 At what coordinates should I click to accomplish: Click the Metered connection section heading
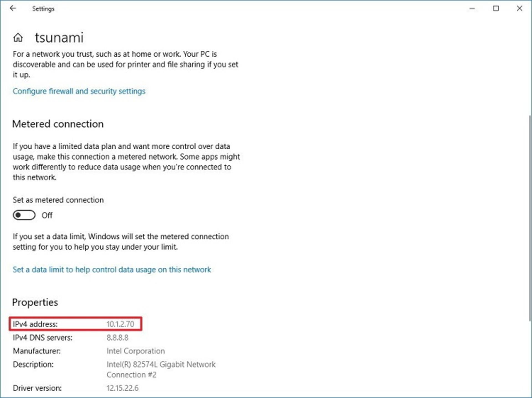tap(58, 124)
